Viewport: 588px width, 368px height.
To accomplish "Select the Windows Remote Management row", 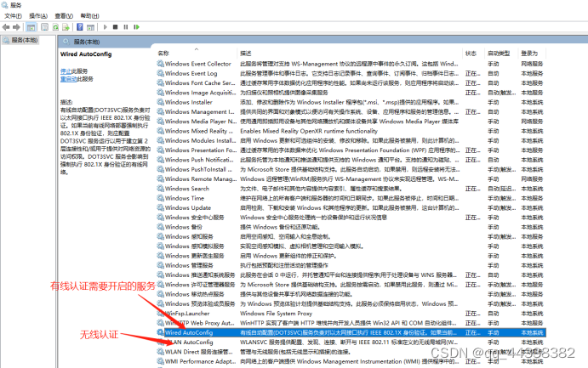I will (351, 179).
